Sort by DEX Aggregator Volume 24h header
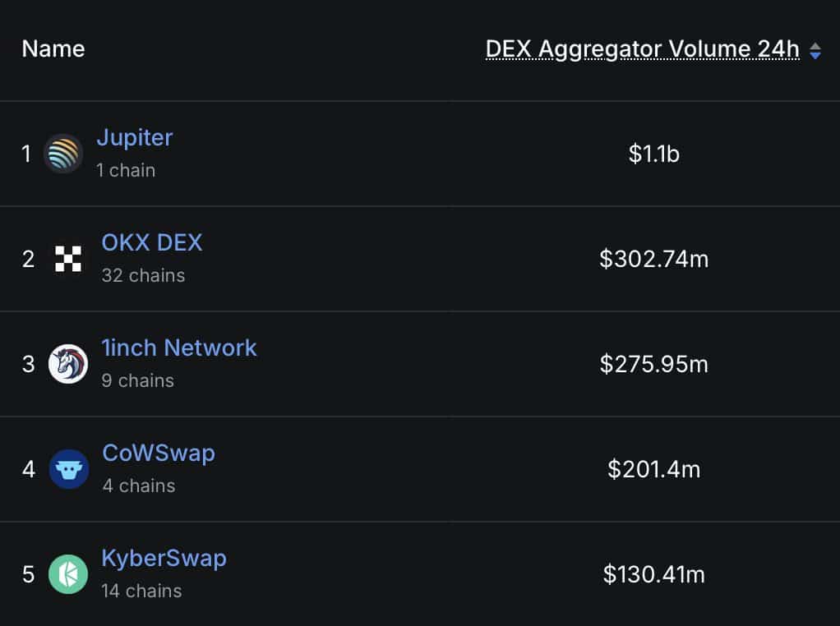Screen dimensions: 840x626 (642, 49)
